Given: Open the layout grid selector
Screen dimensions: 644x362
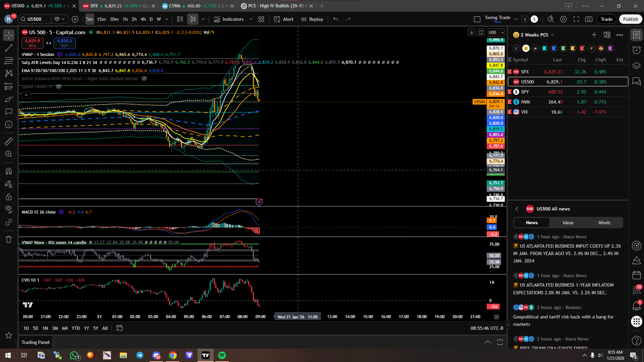Looking at the screenshot, I should coord(261,19).
